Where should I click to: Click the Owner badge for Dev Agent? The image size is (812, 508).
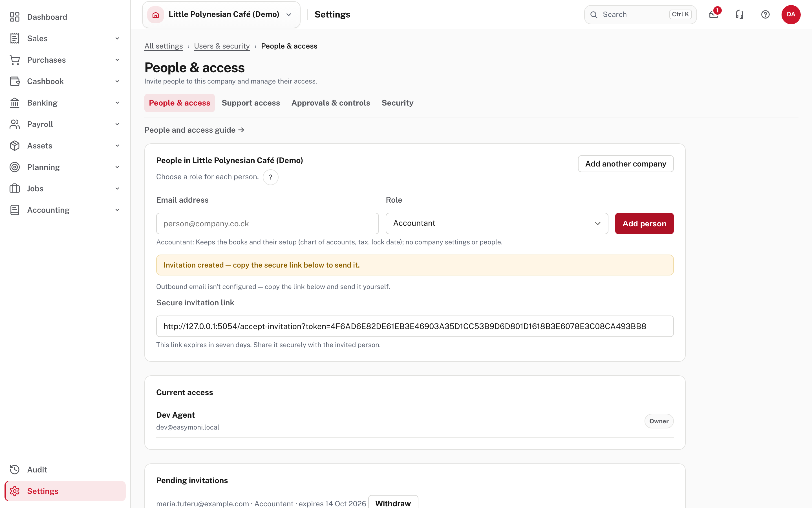(659, 421)
